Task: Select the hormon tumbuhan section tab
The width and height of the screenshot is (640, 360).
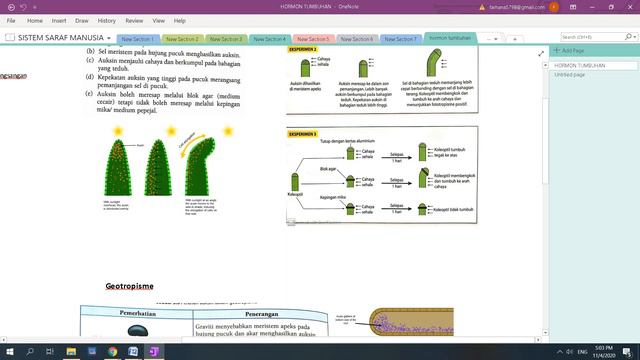Action: tap(450, 38)
